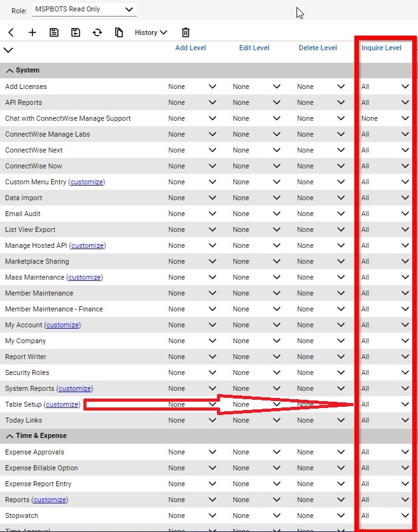Screen dimensions: 418x532
Task: Open the Role selector showing MSPBOTS Read Only
Action: point(84,10)
